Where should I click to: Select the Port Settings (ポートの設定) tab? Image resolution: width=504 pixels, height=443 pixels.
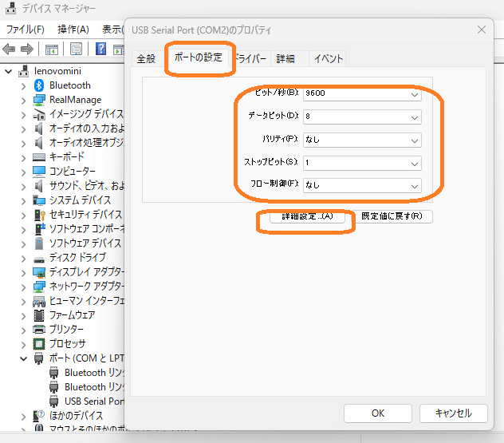point(198,57)
